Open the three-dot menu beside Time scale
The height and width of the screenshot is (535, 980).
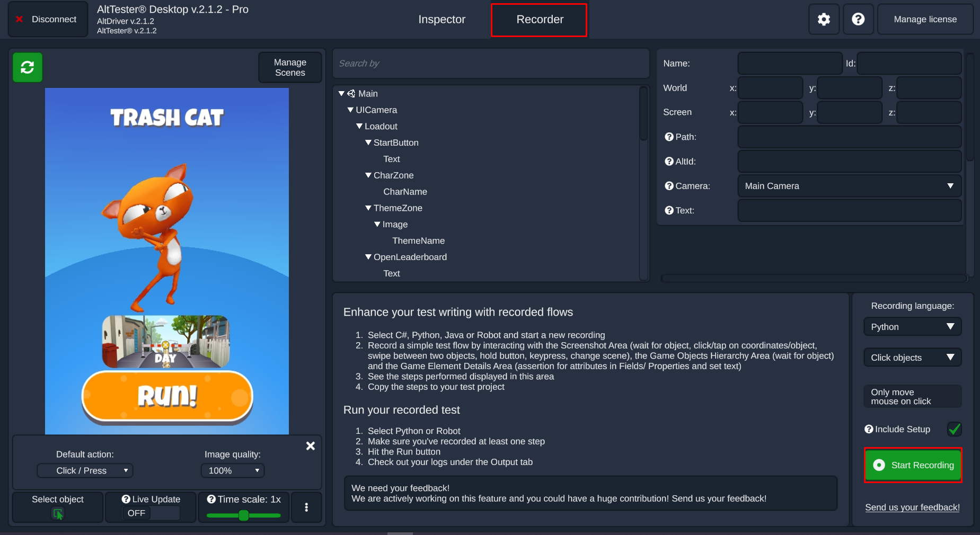pos(306,507)
